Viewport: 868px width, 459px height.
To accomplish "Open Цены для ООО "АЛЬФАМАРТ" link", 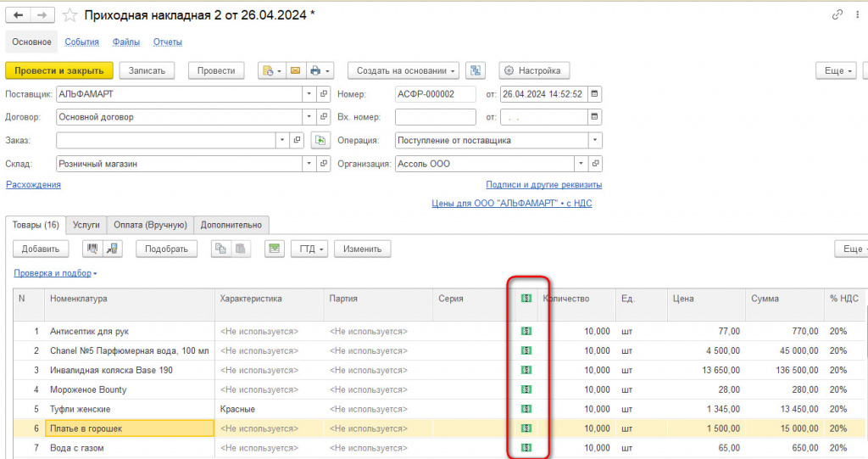I will click(511, 204).
